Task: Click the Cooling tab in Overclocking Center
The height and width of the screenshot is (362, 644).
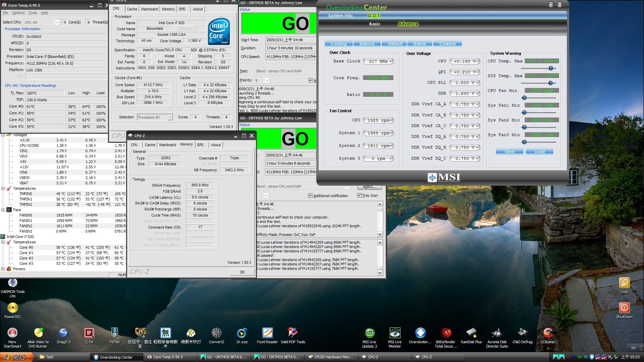Action: pyautogui.click(x=338, y=44)
